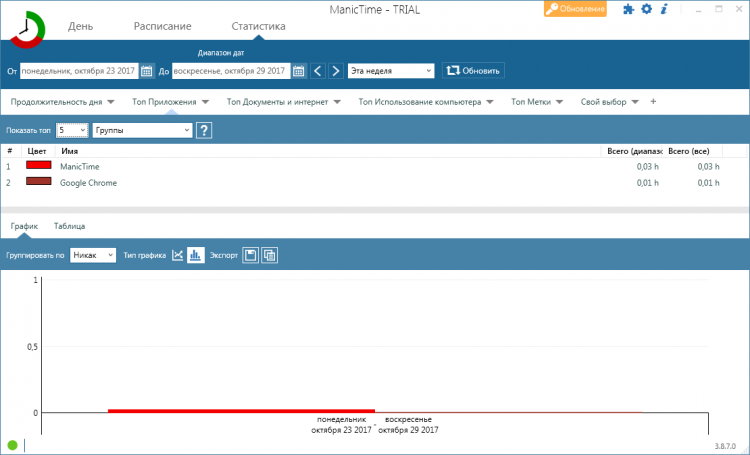Image resolution: width=750 pixels, height=455 pixels.
Task: Switch to bar chart type
Action: [195, 255]
